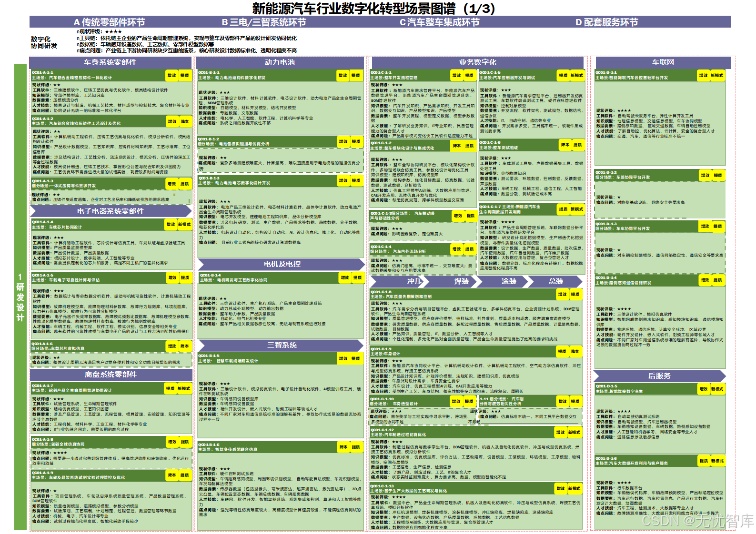Click 新模式 tag on 汽车控制器开发与测试 card

point(576,75)
